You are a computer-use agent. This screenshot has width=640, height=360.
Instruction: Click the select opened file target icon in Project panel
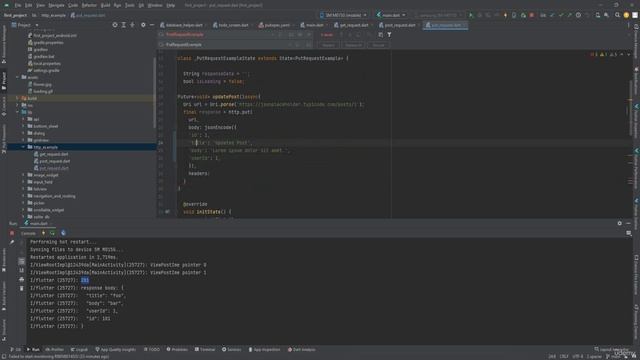[x=115, y=25]
